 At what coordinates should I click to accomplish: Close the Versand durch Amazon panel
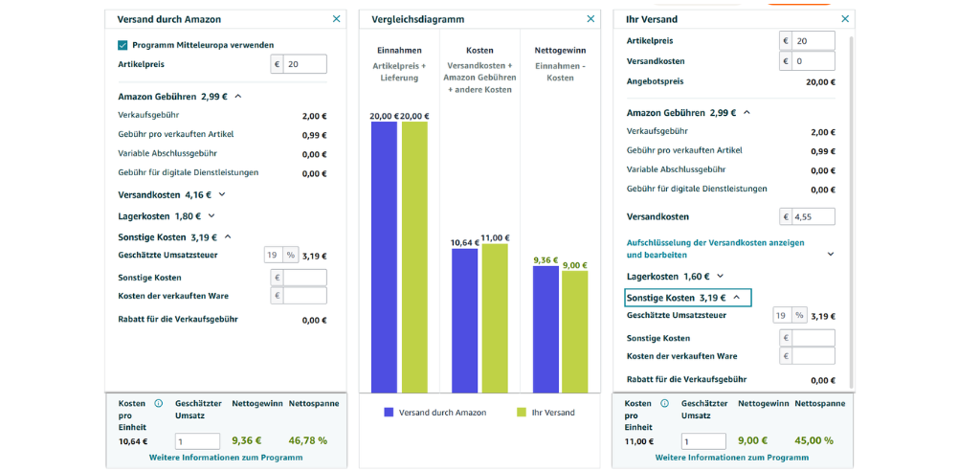point(336,19)
